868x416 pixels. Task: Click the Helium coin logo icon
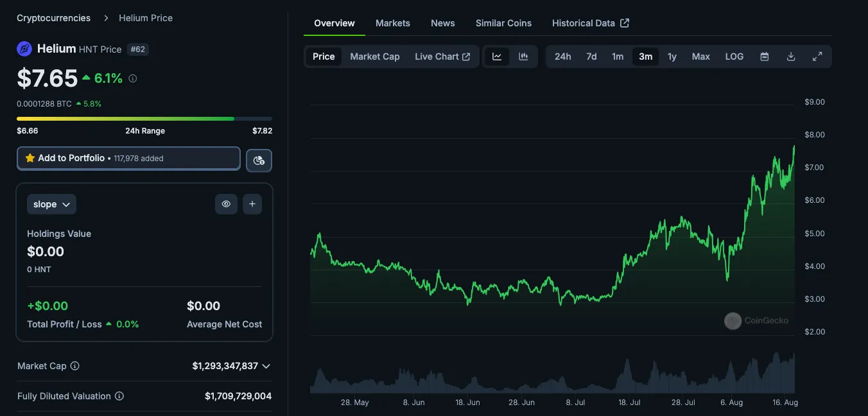click(x=24, y=49)
